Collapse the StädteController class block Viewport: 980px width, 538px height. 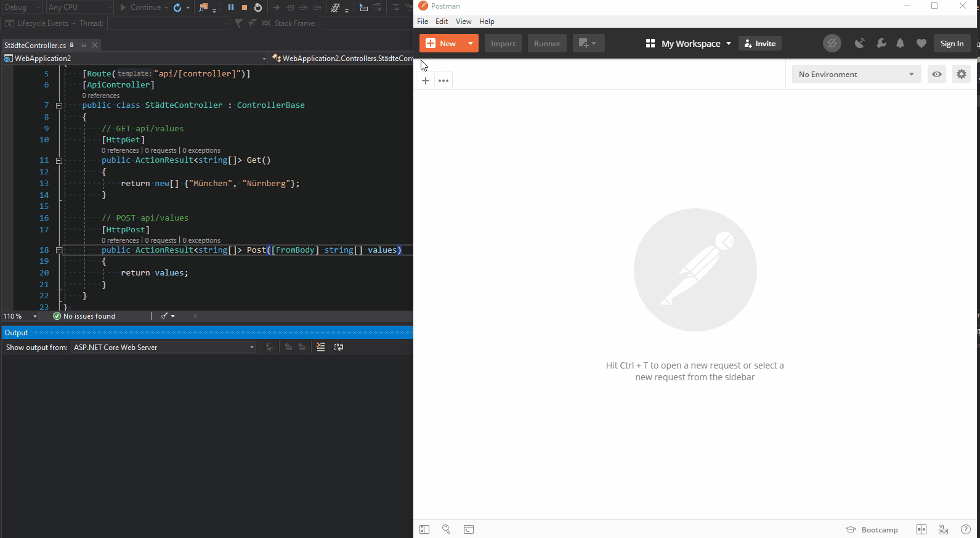pos(59,105)
